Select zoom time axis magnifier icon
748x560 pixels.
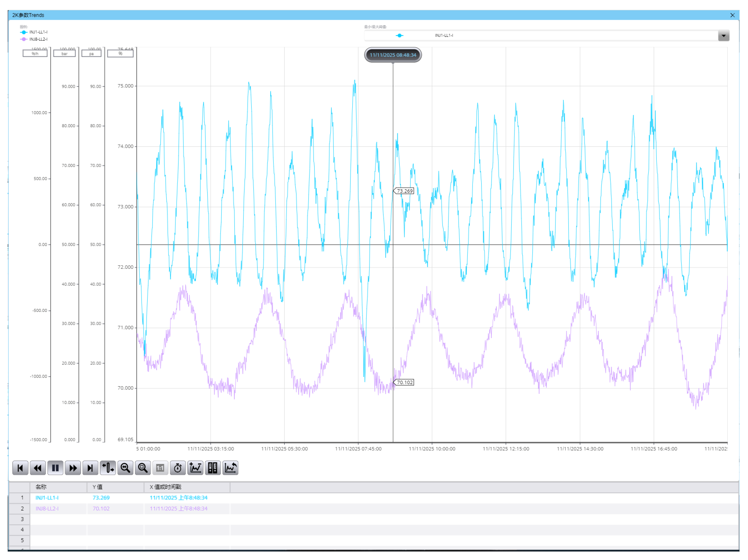pos(125,468)
